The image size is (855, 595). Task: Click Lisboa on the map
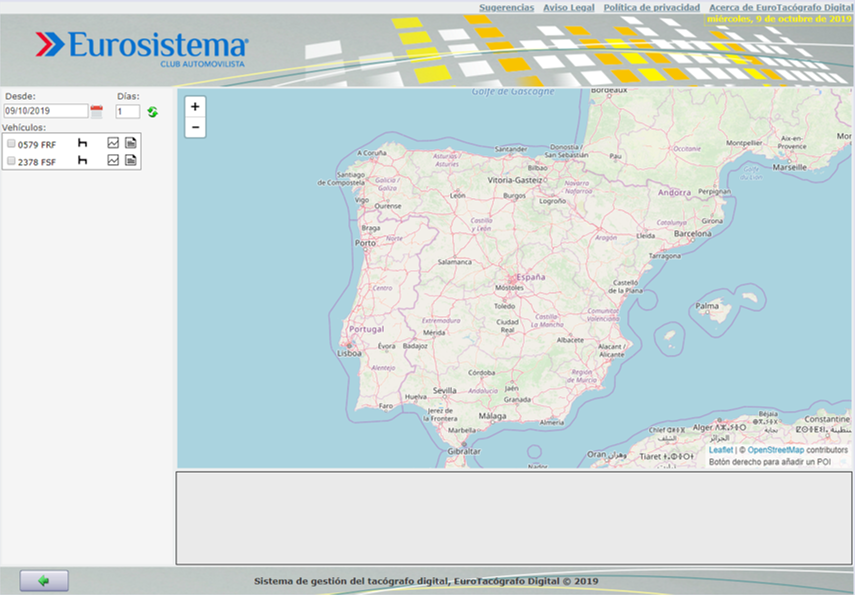click(x=349, y=353)
